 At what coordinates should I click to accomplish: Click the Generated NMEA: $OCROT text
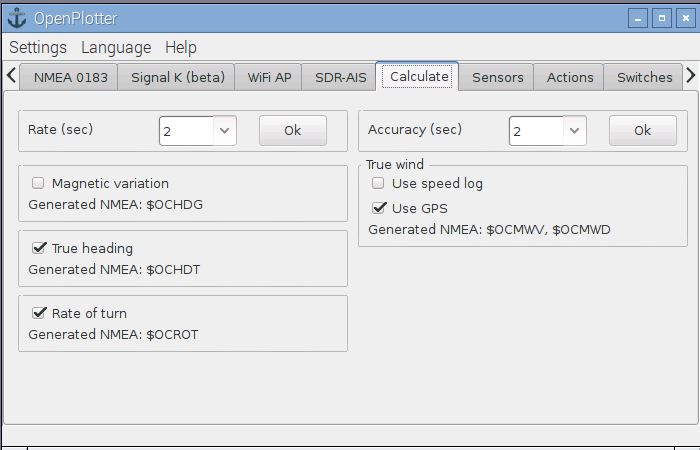pyautogui.click(x=113, y=334)
